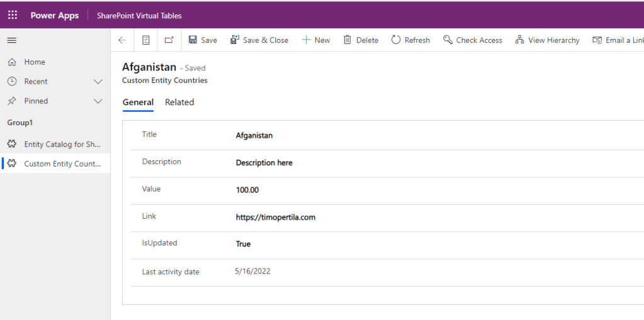Switch to the Related tab

[179, 102]
